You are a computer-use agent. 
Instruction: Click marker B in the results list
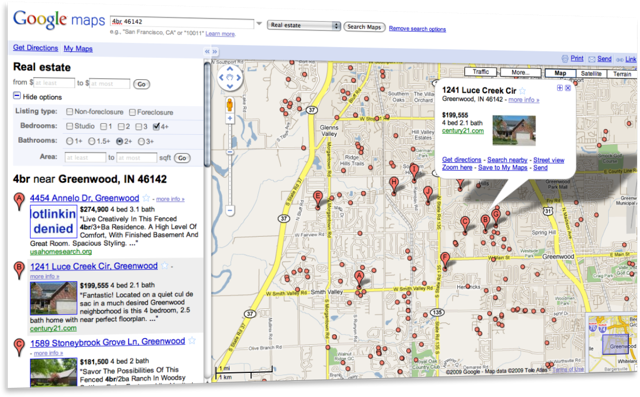pos(19,270)
